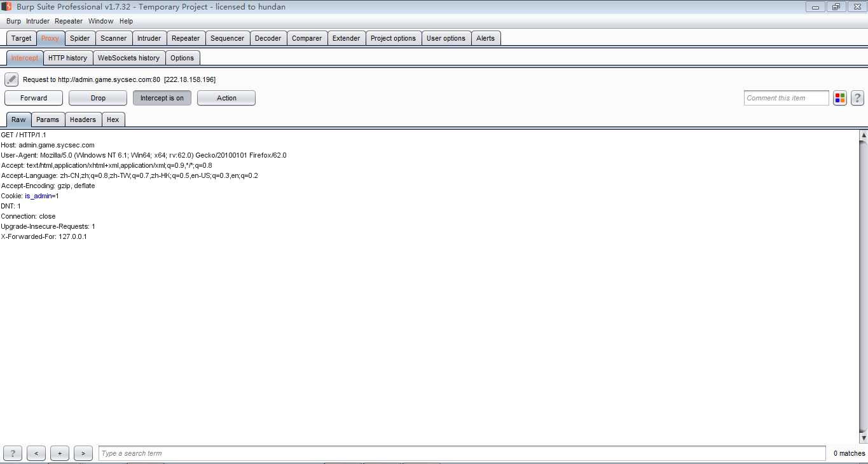
Task: Open the Intruder menu
Action: [38, 21]
